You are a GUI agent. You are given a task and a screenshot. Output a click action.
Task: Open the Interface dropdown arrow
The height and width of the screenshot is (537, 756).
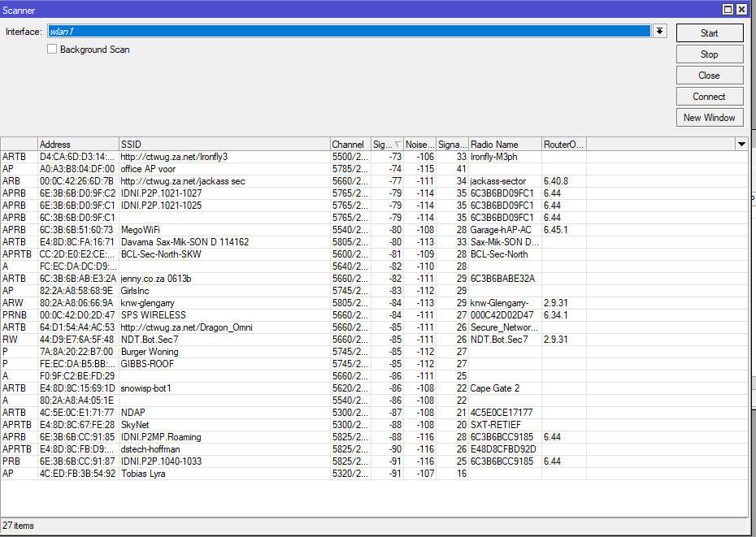[x=659, y=32]
